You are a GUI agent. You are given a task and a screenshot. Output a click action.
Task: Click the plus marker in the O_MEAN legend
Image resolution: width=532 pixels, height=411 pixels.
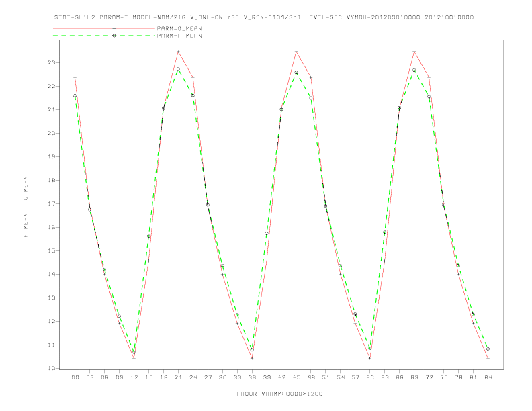click(114, 28)
